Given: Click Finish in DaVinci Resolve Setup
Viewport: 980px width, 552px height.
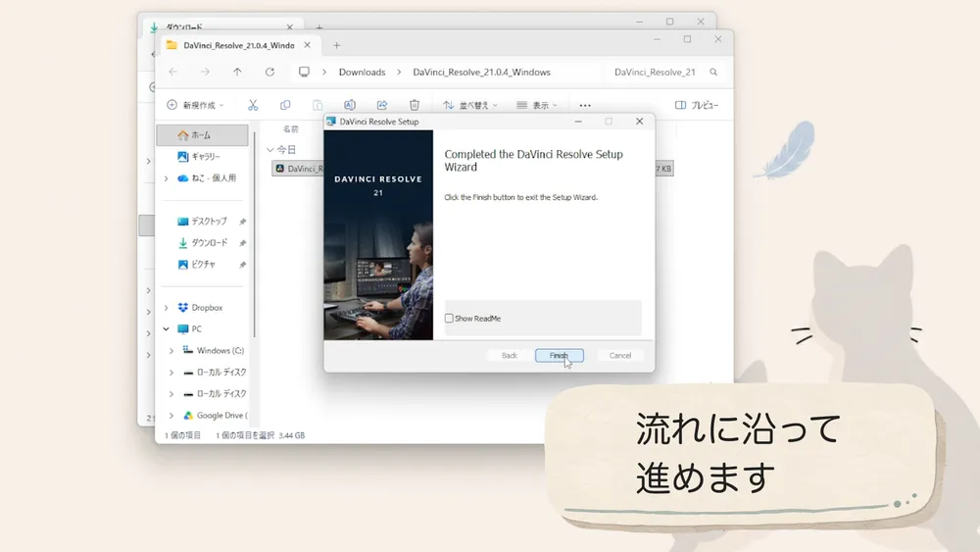Looking at the screenshot, I should (559, 355).
